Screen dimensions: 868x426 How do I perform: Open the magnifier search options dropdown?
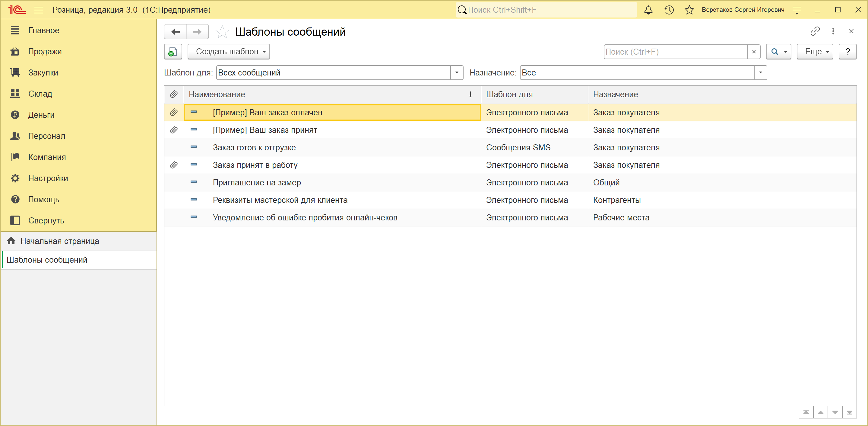[x=778, y=52]
